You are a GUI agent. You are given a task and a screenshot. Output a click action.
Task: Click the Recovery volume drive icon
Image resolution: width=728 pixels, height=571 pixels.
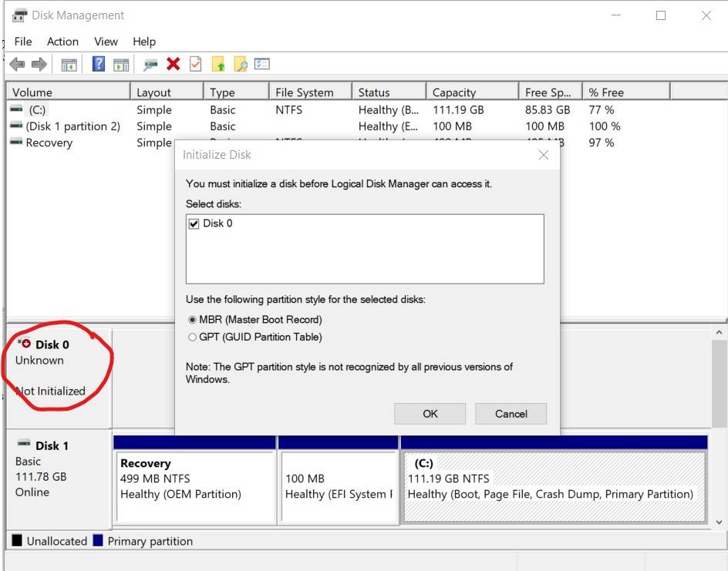[x=16, y=142]
